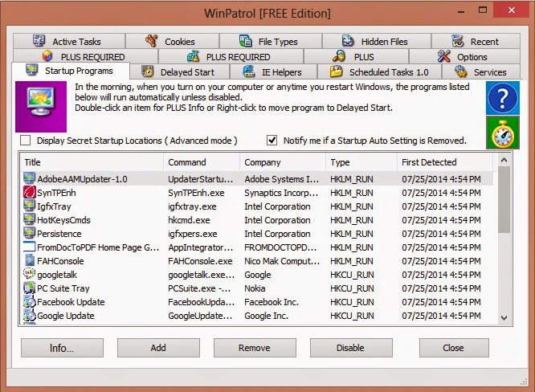Image resolution: width=535 pixels, height=392 pixels.
Task: Click the purple Startup Programs monitor image
Action: tap(41, 107)
